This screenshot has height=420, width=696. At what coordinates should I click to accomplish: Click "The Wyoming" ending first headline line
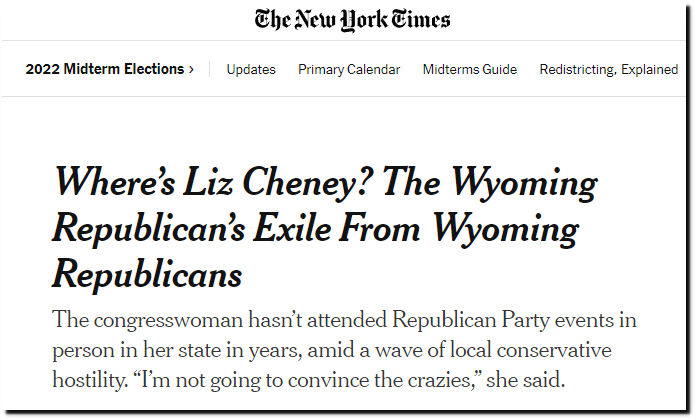tap(490, 183)
